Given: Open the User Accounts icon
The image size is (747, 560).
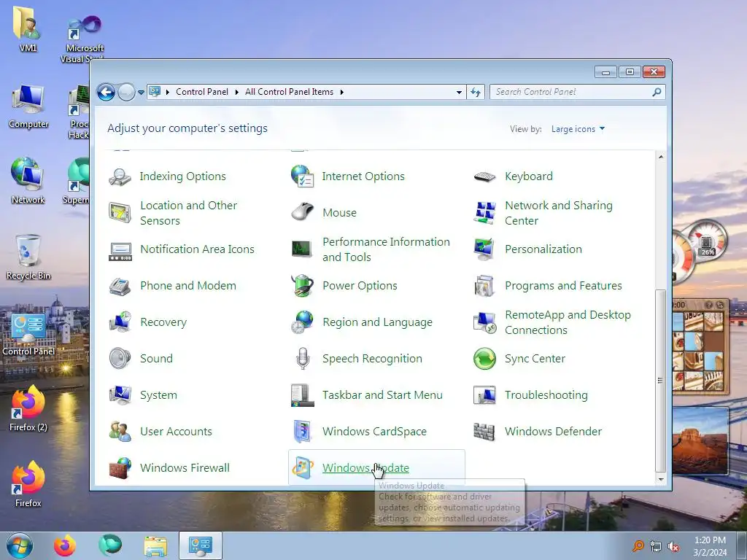Looking at the screenshot, I should coord(120,432).
